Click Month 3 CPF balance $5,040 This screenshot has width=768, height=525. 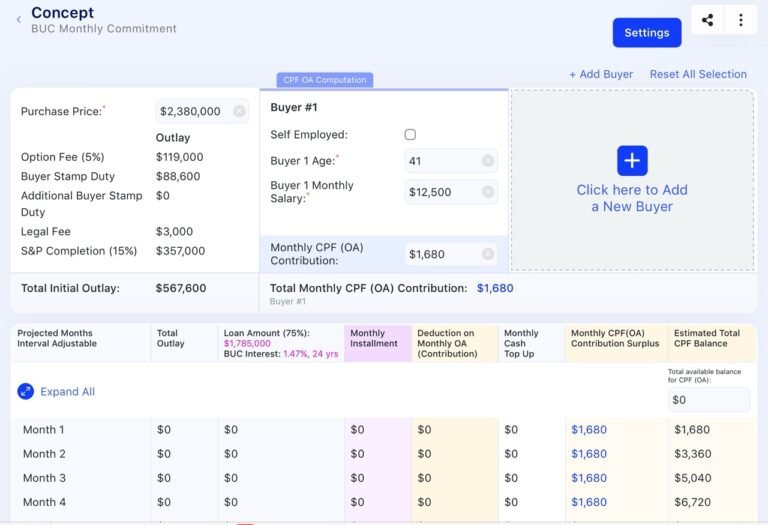point(693,477)
